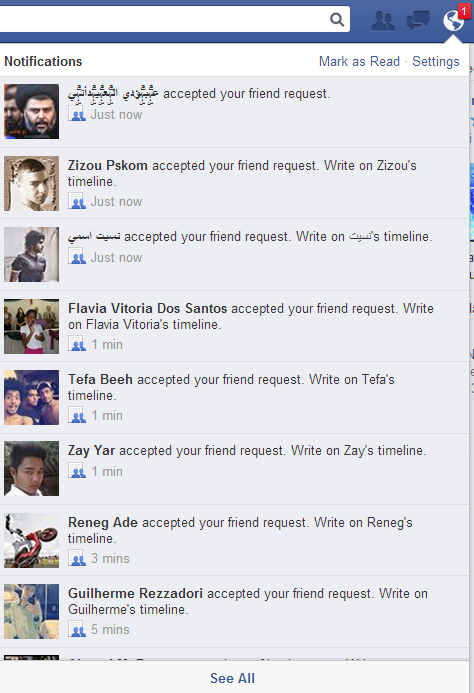Click Guilherme Rezzadori name link

pos(135,593)
